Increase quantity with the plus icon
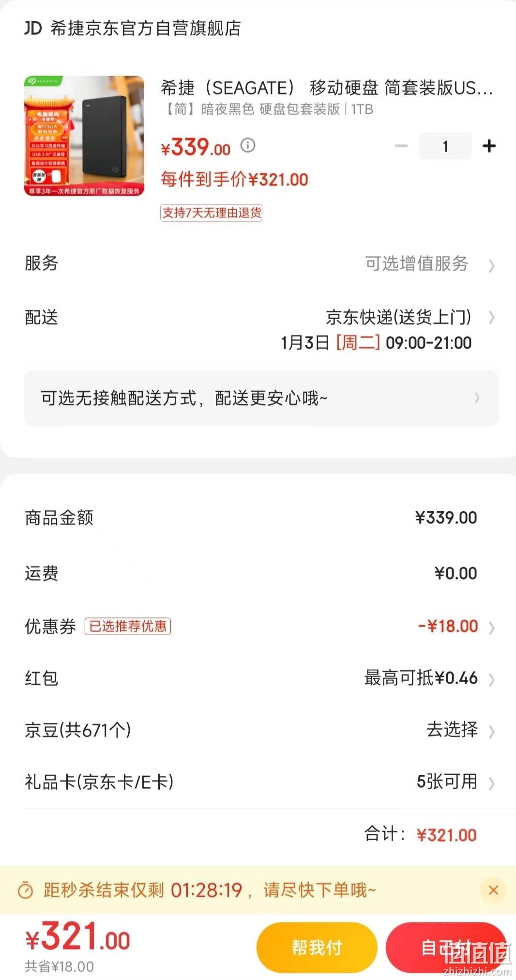 point(489,146)
